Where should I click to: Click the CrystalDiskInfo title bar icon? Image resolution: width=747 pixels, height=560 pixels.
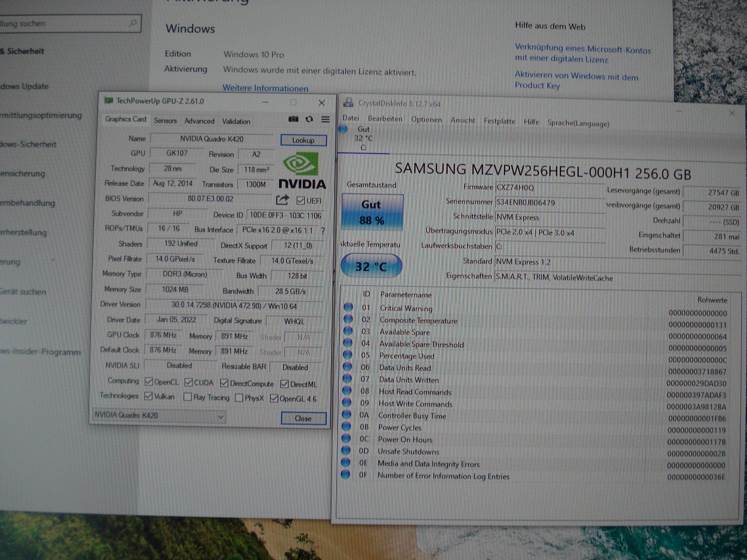pos(349,102)
